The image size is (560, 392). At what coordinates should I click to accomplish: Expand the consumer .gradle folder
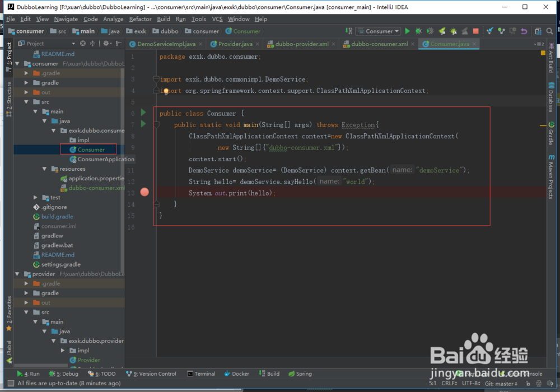(26, 73)
